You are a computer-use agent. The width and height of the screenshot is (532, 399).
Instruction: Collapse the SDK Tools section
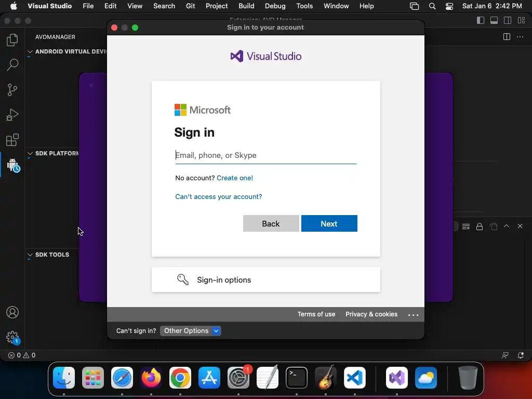click(30, 255)
